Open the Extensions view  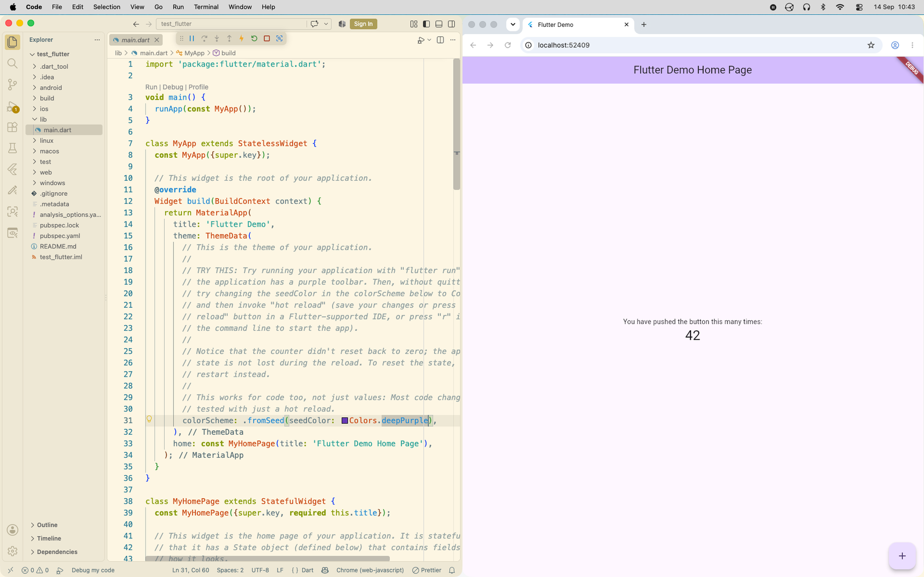click(12, 127)
